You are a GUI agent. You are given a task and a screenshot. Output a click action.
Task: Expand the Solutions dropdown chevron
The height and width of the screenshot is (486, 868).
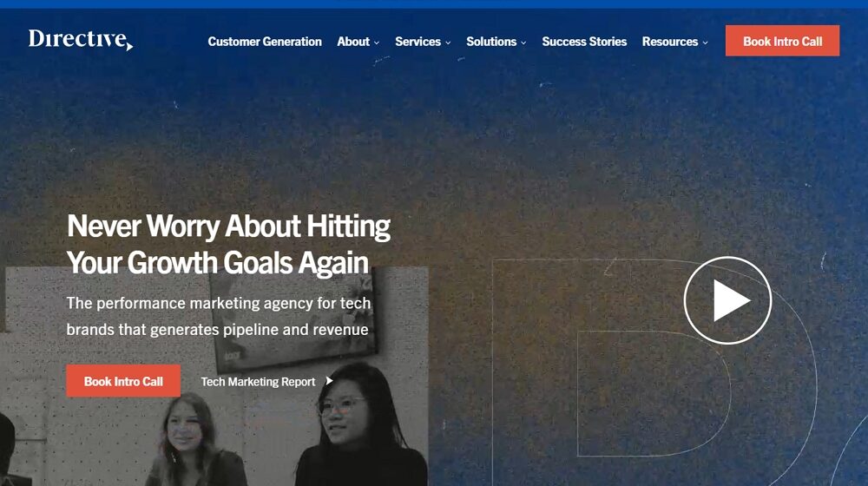[x=523, y=43]
